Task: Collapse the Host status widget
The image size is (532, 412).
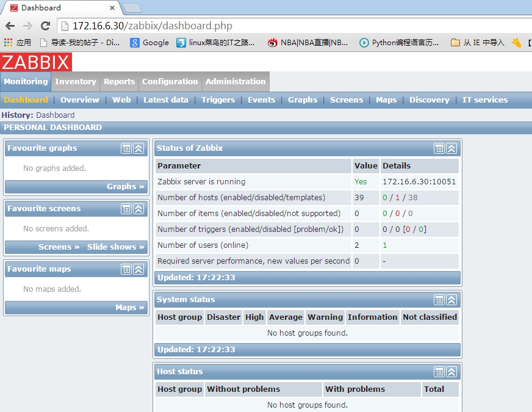Action: click(x=451, y=372)
